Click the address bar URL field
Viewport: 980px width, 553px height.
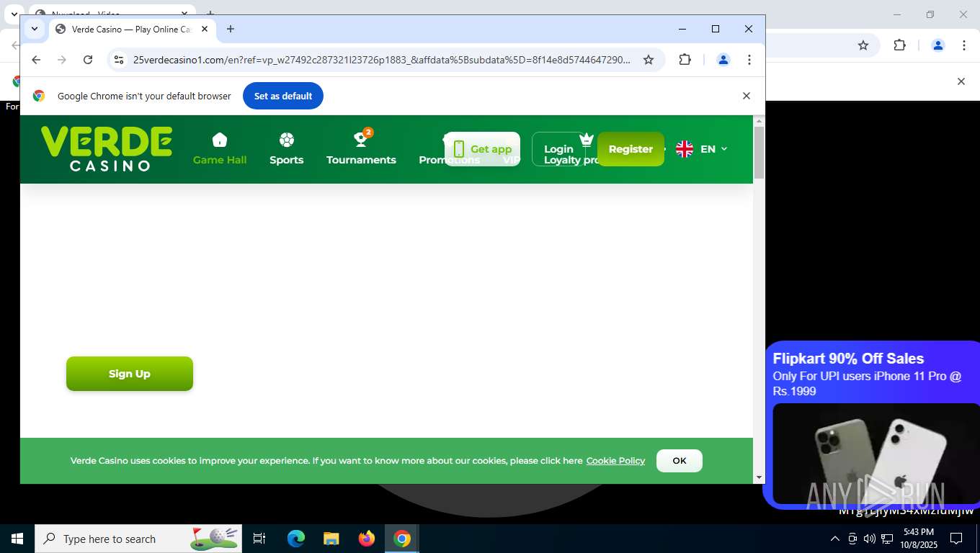pos(382,60)
